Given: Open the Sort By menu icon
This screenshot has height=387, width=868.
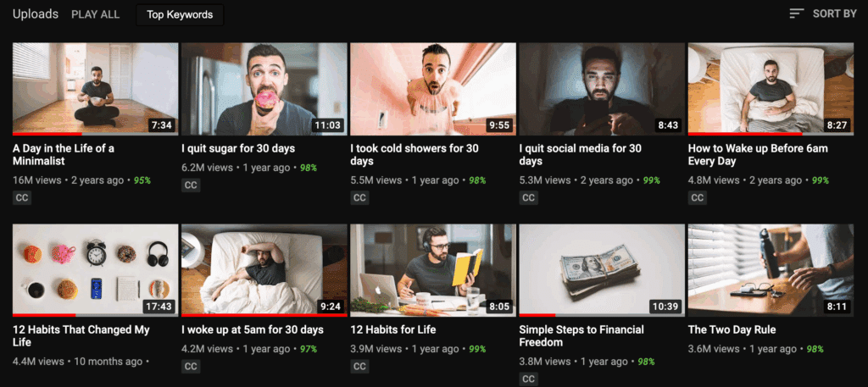Looking at the screenshot, I should pyautogui.click(x=796, y=14).
